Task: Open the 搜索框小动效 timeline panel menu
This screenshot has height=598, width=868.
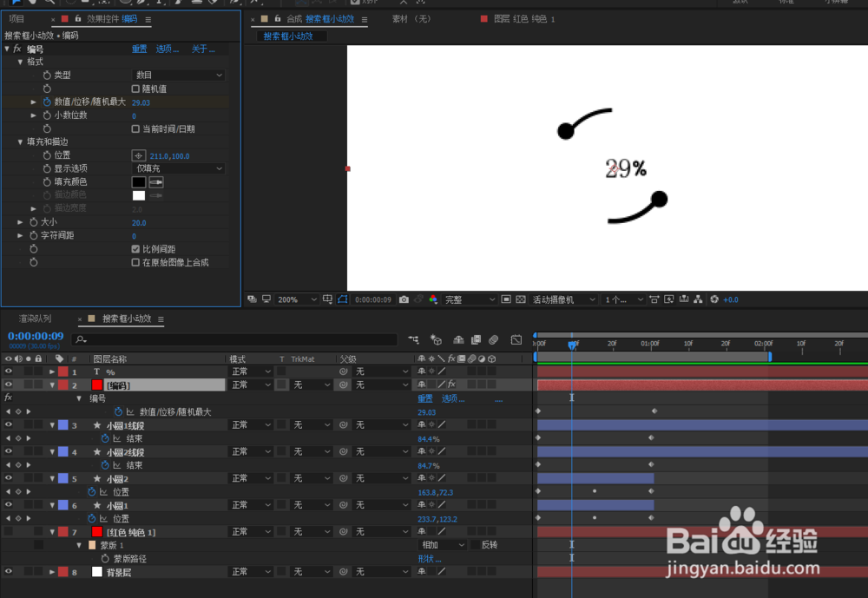Action: coord(161,319)
